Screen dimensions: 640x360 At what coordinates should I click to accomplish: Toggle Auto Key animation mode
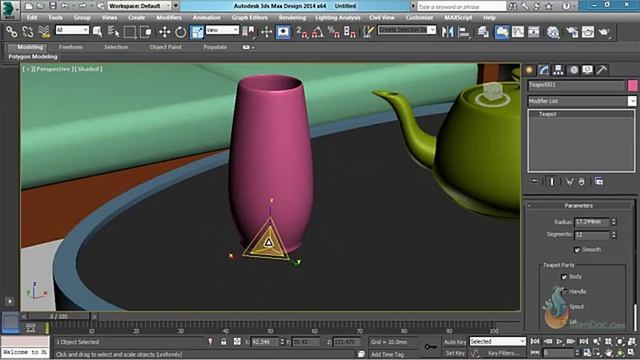click(x=455, y=342)
